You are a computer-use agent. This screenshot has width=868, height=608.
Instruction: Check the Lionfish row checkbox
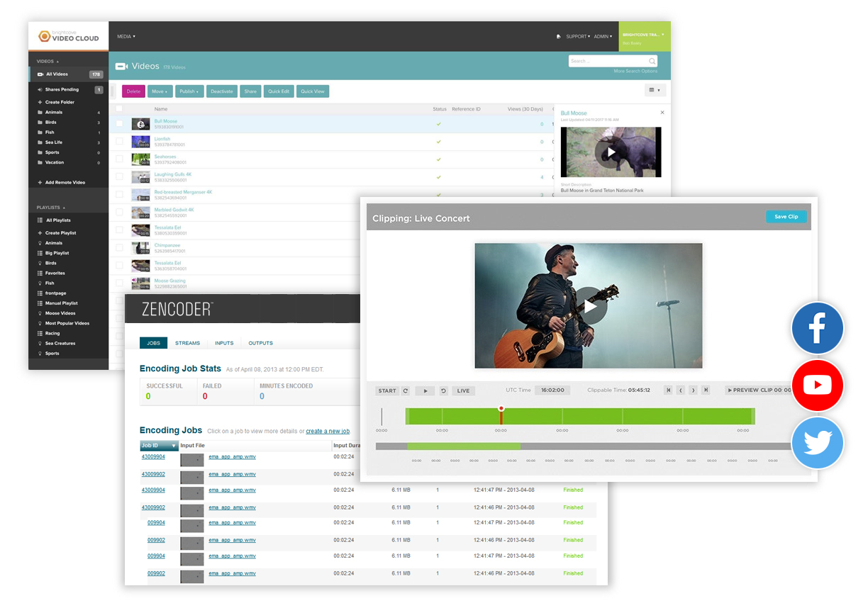pyautogui.click(x=119, y=141)
